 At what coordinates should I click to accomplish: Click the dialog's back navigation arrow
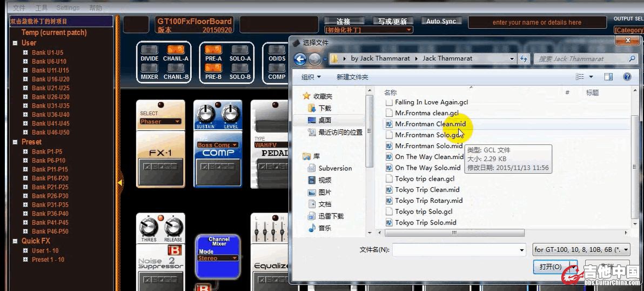[x=300, y=58]
